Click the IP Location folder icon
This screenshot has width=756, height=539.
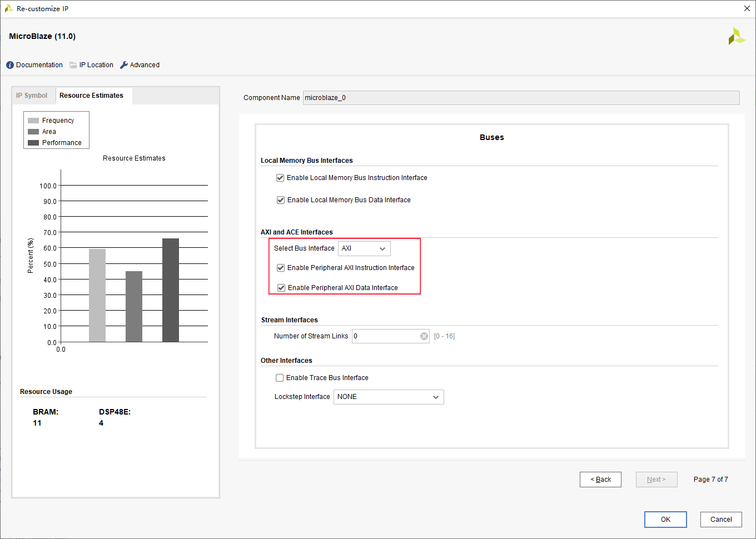click(73, 65)
